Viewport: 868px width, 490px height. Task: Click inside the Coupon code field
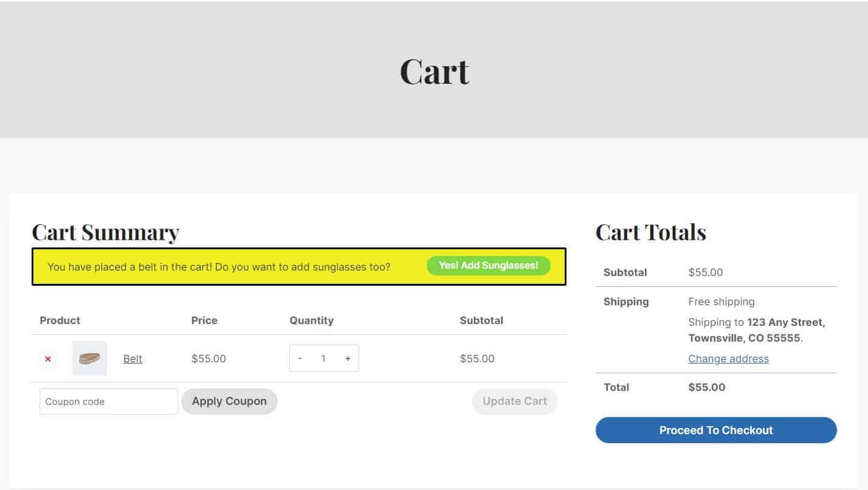click(108, 401)
